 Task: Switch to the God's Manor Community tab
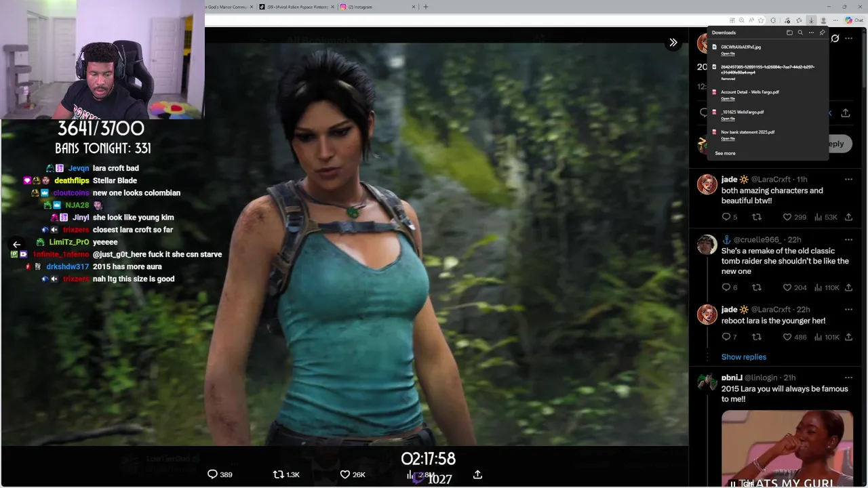pos(227,7)
